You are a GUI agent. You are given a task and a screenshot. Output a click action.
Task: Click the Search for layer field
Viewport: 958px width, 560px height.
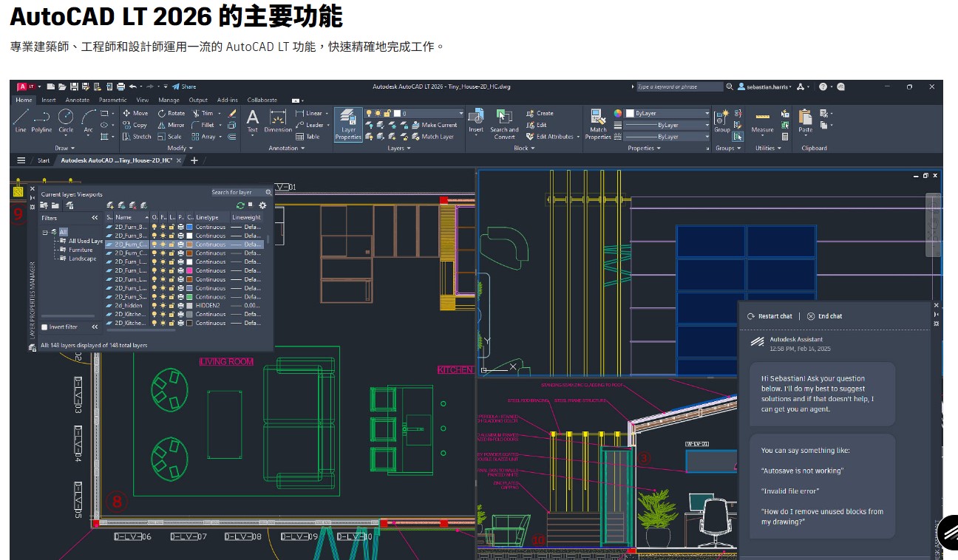pos(242,192)
